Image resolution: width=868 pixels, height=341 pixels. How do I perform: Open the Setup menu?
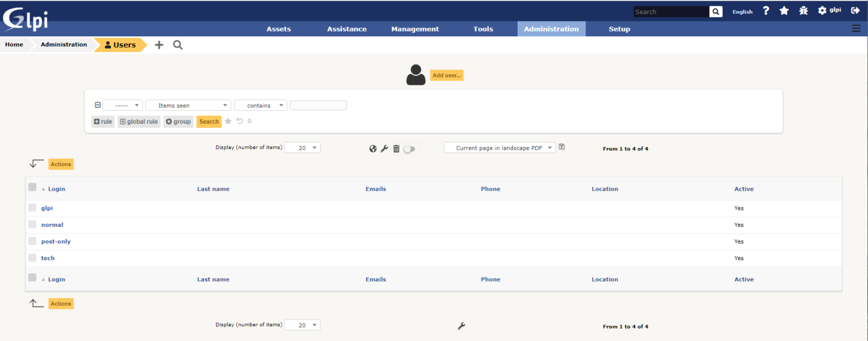pos(619,29)
